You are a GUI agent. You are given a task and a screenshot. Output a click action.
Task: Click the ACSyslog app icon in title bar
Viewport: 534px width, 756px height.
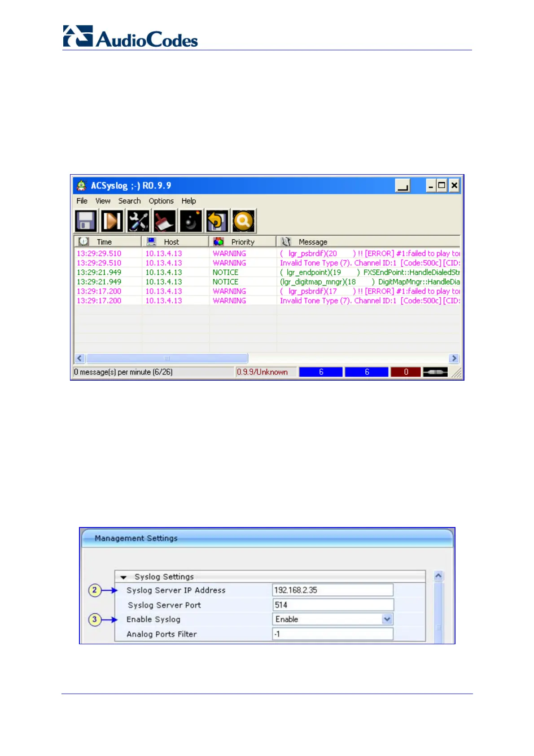[81, 185]
